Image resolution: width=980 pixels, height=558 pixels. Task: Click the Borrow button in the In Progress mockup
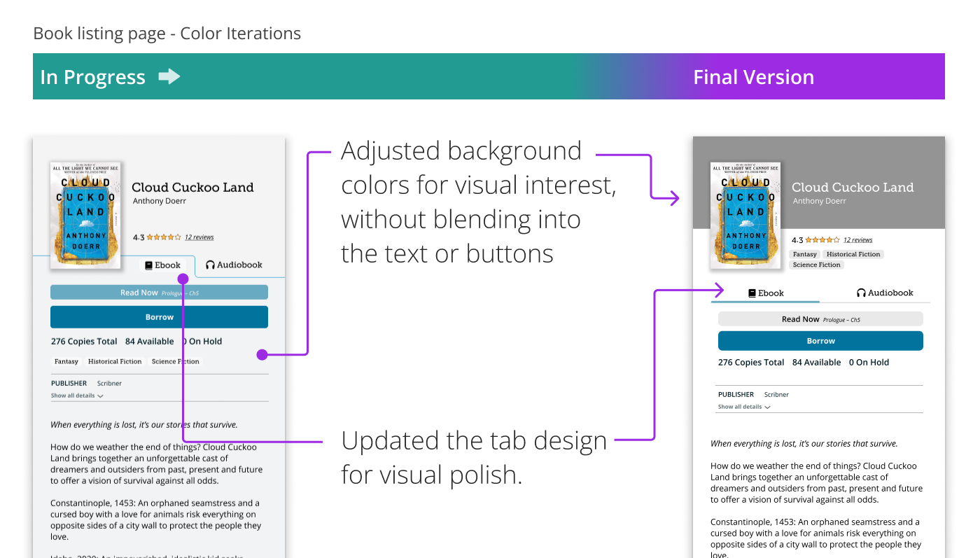pyautogui.click(x=159, y=317)
